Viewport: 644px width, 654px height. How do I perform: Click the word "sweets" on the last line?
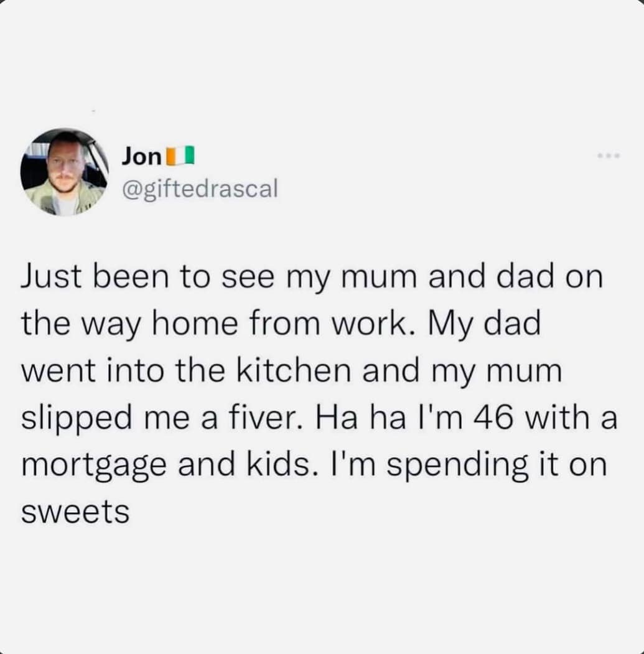pos(75,513)
